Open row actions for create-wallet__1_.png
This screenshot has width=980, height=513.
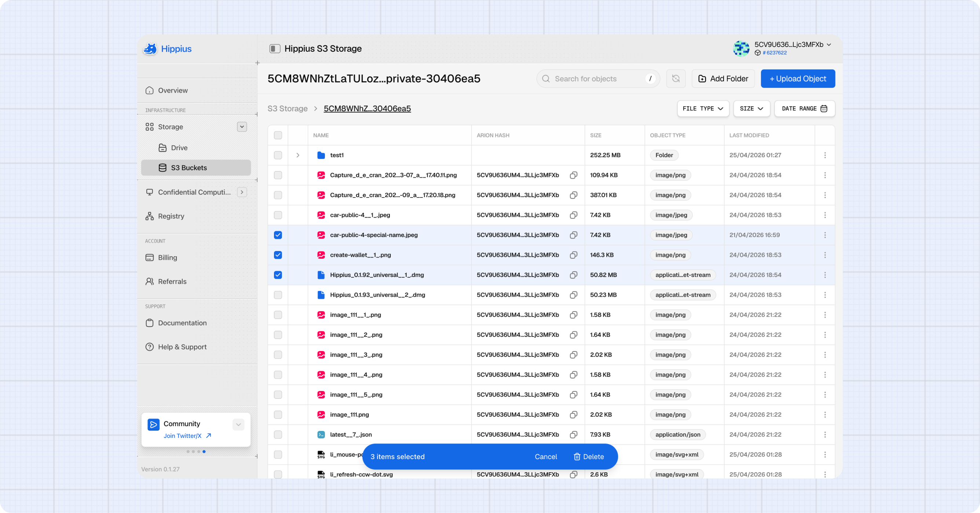825,255
